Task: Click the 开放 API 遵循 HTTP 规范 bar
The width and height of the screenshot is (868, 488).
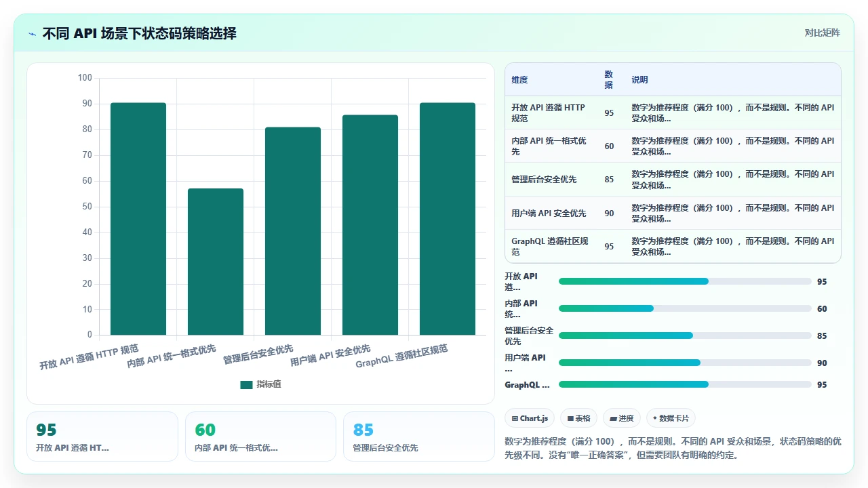Action: point(138,219)
